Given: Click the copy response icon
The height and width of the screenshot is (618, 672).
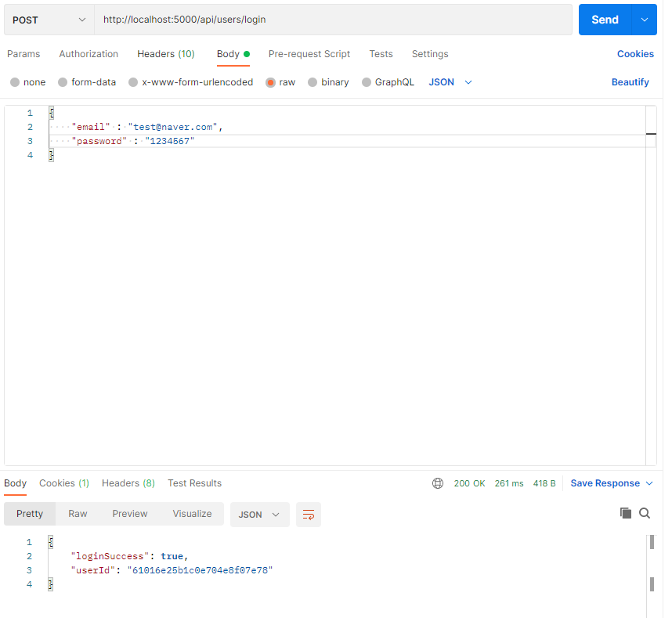Looking at the screenshot, I should click(x=625, y=513).
